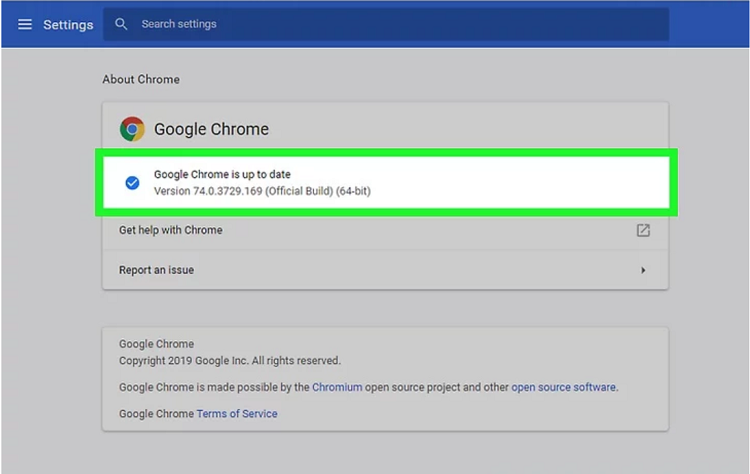Screen dimensions: 750x474
Task: Click the Google Chrome logo icon
Action: [x=132, y=129]
